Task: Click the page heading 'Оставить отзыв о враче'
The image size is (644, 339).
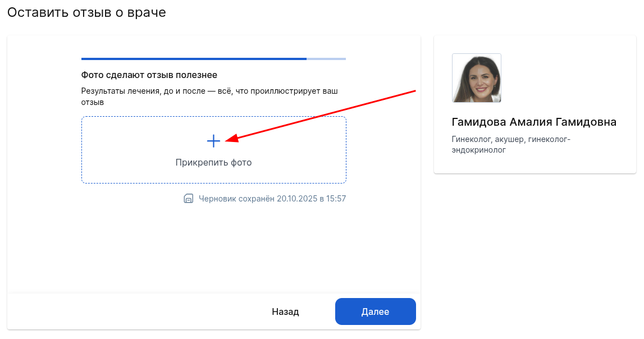Action: [x=86, y=12]
